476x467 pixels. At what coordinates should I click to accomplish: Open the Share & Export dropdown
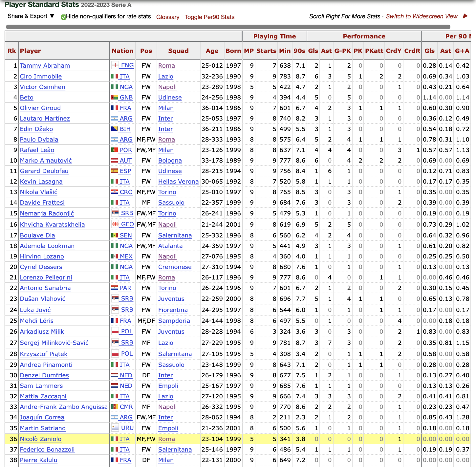pyautogui.click(x=31, y=16)
